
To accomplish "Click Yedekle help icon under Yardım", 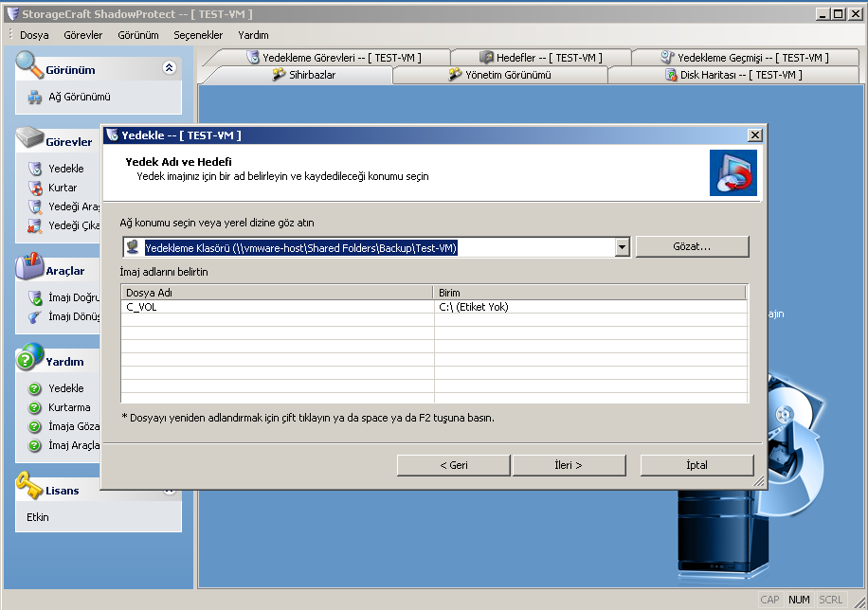I will click(34, 388).
